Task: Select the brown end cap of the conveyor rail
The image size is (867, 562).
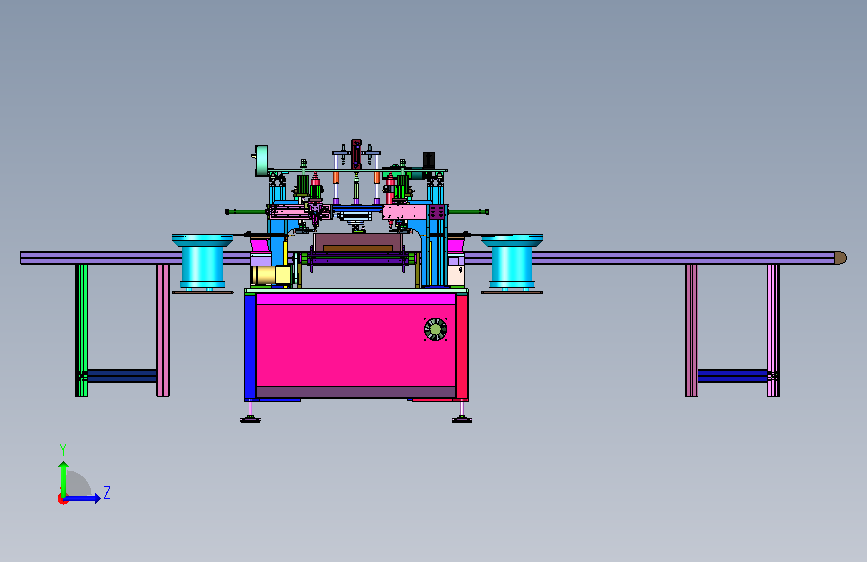Action: [x=840, y=258]
